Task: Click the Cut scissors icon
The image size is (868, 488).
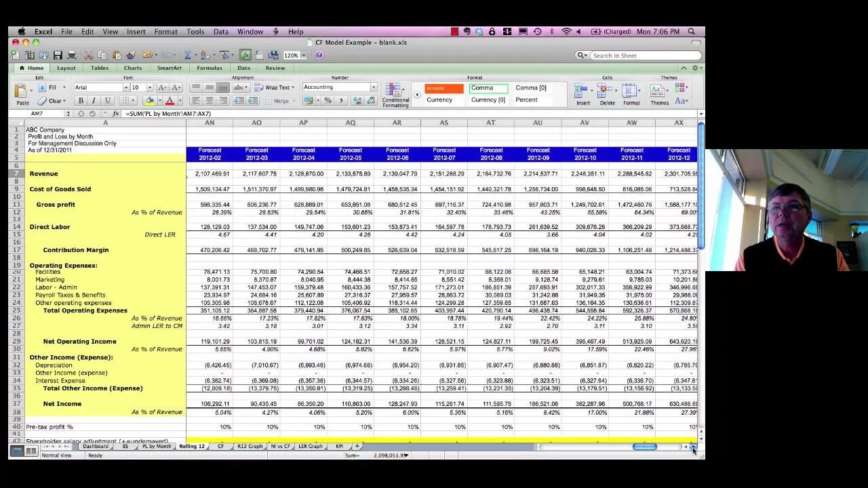Action: coord(90,55)
